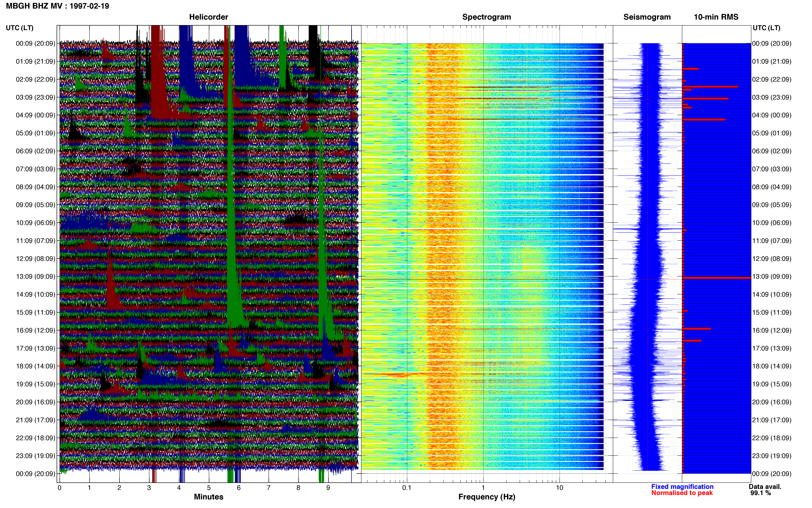Screen dimensions: 812x508
Task: Click the right 'UTC (LT)' axis label
Action: pyautogui.click(x=766, y=28)
